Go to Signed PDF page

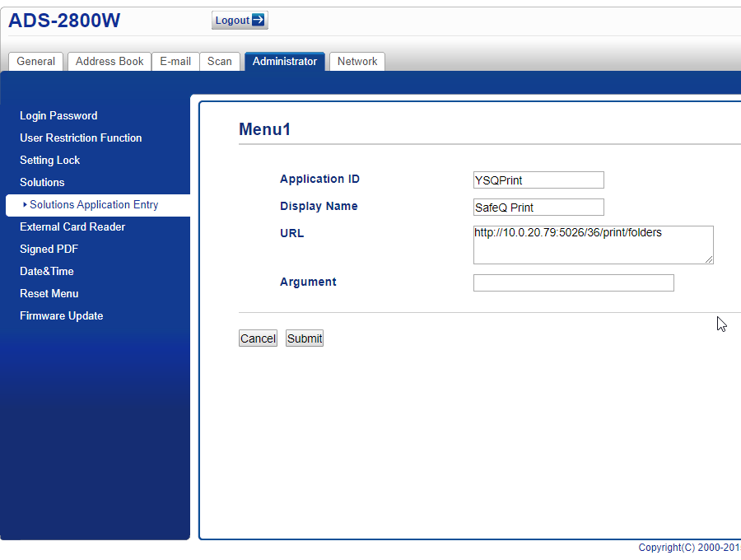coord(49,250)
